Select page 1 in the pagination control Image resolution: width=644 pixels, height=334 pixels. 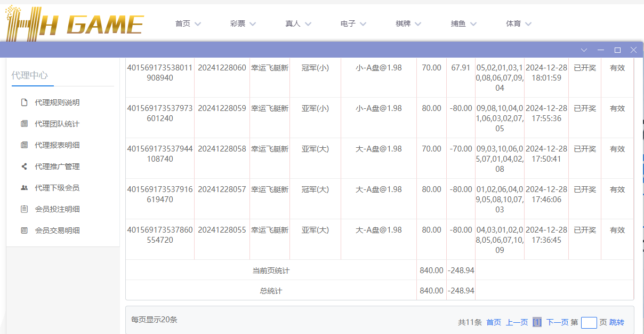pyautogui.click(x=537, y=322)
